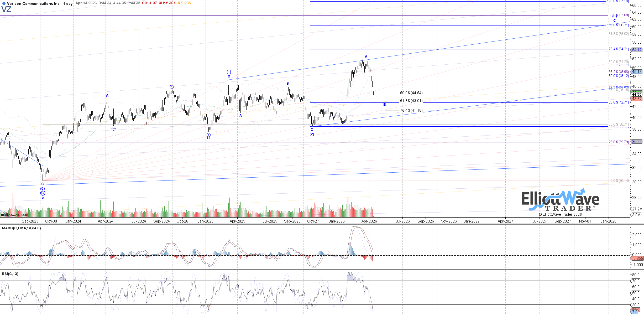Select the circled W wave marker
The image size is (644, 315).
pyautogui.click(x=113, y=128)
